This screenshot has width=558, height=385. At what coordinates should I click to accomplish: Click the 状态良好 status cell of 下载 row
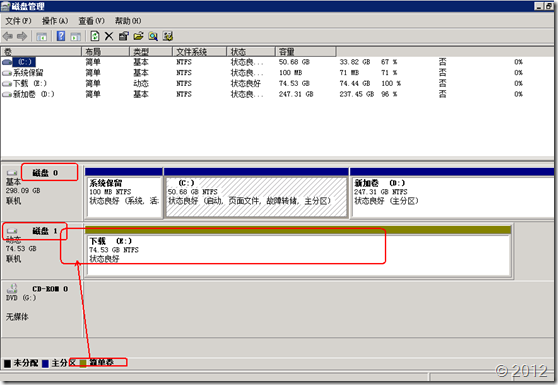(x=246, y=84)
